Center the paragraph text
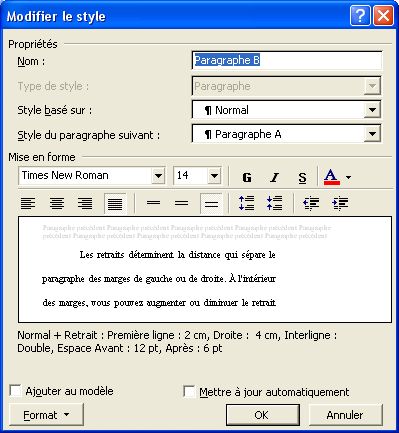Image resolution: width=399 pixels, height=433 pixels. (x=57, y=203)
